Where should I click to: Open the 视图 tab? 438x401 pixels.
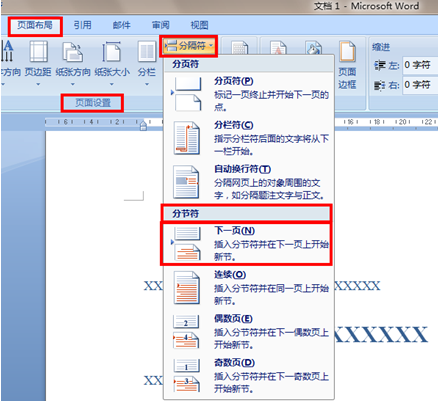[199, 25]
